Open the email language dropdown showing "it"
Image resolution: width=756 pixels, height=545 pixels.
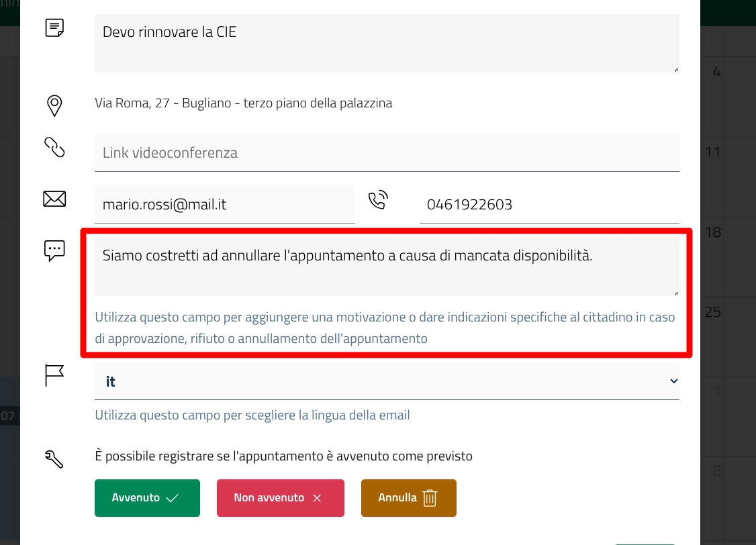coord(386,381)
